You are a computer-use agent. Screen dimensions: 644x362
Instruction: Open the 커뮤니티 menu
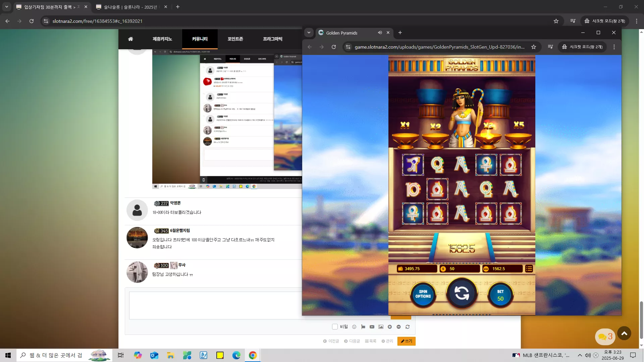pos(200,39)
